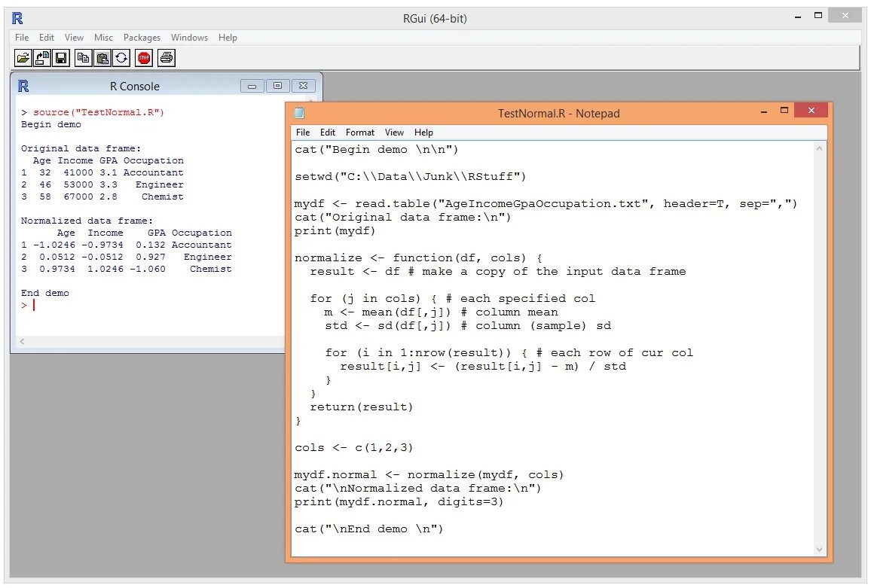
Task: Close the TestNormal.R Notepad window
Action: [x=811, y=111]
